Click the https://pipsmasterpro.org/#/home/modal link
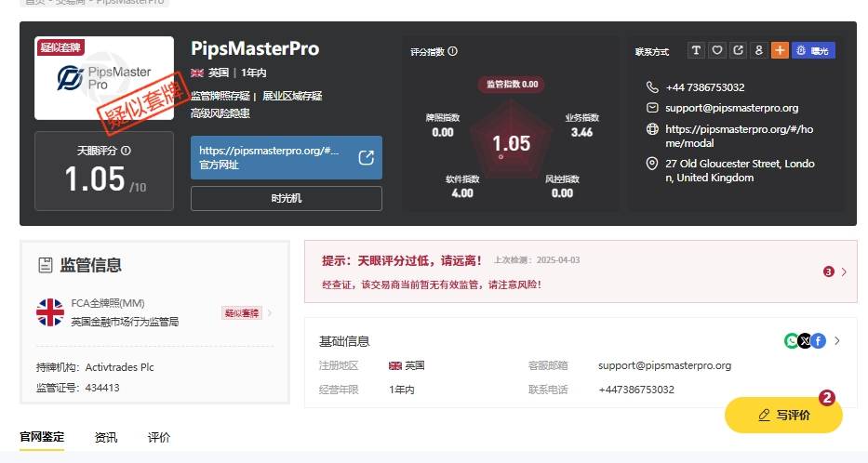This screenshot has height=463, width=868. point(739,136)
